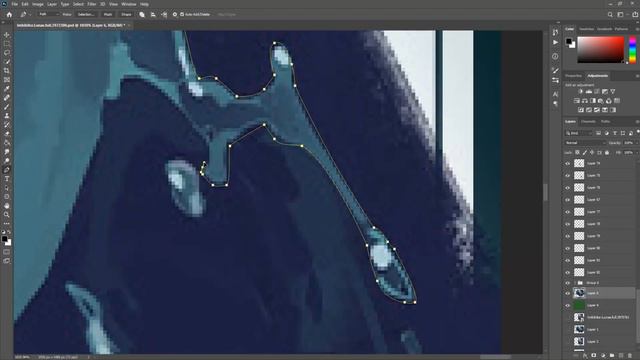Open the layer Kind filter dropdown
This screenshot has width=640, height=360.
click(579, 133)
